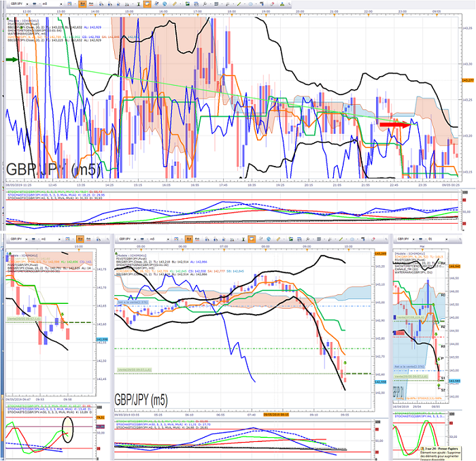Click the paint roller icon on the bottom-middle chart toolbar
The height and width of the screenshot is (461, 476).
coord(363,239)
